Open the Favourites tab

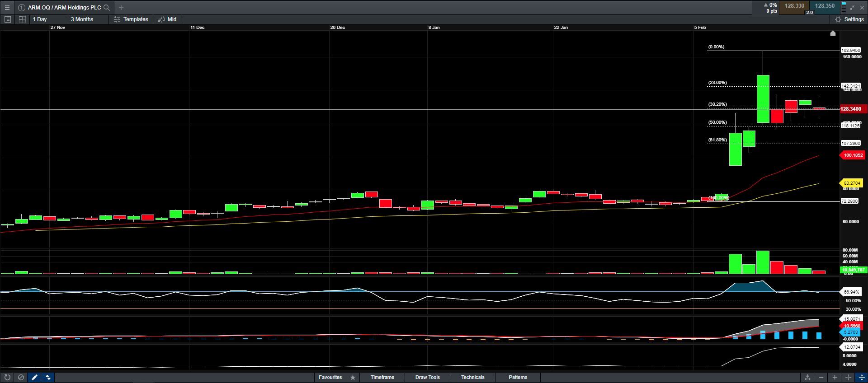click(330, 377)
